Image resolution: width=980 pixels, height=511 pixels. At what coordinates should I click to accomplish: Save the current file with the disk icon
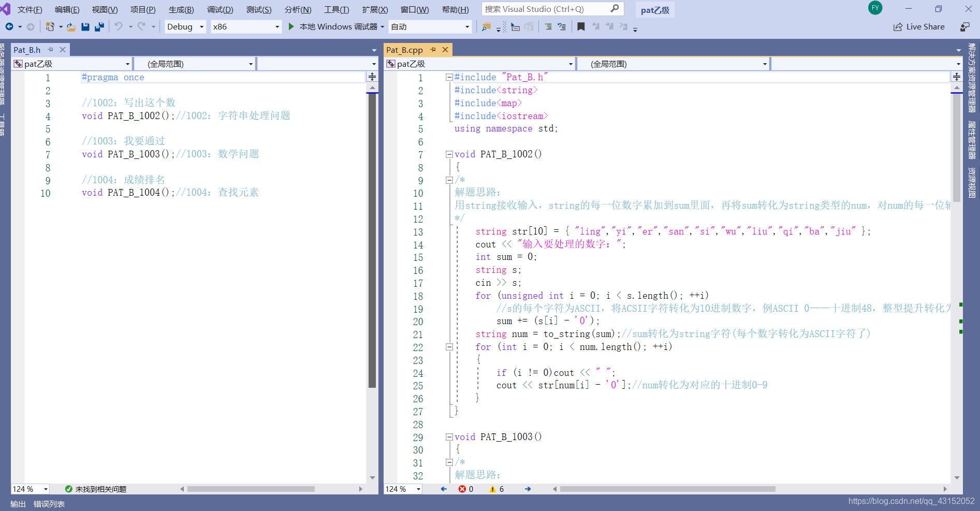coord(85,27)
